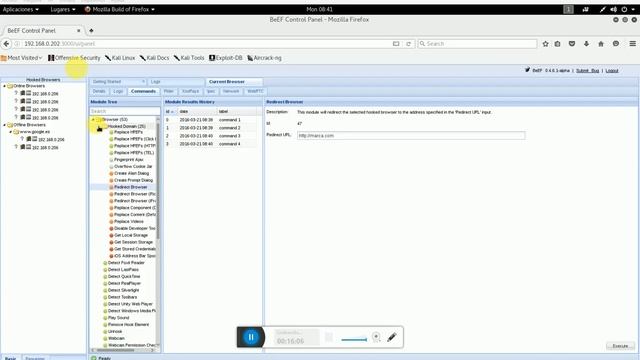
Task: Pause the screen recorder
Action: [x=251, y=337]
